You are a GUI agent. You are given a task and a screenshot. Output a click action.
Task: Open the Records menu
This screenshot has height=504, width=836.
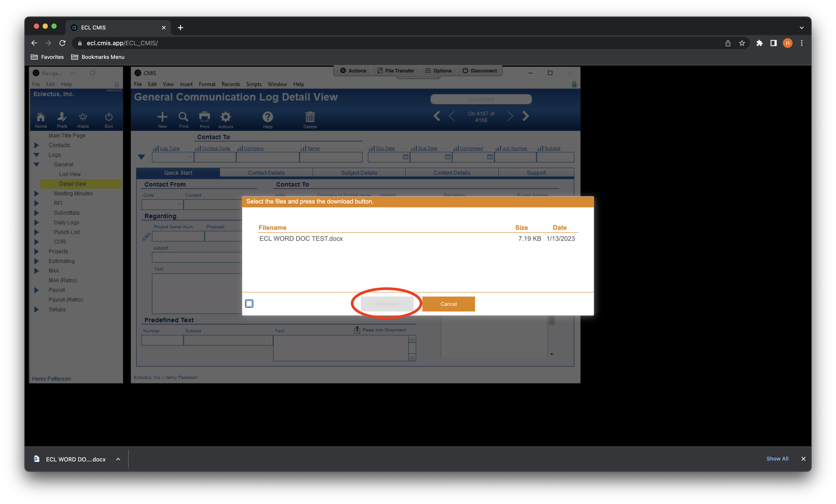click(231, 84)
